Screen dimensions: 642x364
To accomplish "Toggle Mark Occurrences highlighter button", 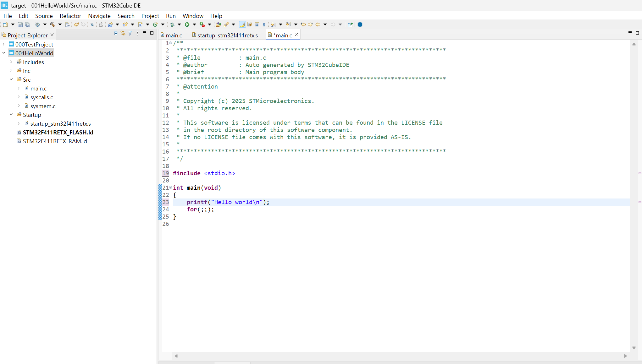I will click(x=242, y=24).
